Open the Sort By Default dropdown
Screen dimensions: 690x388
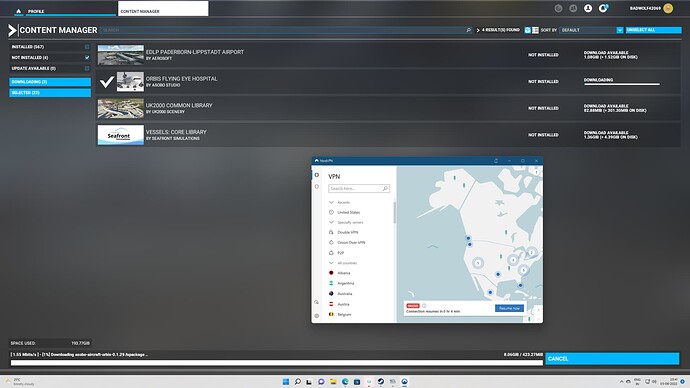pos(591,30)
